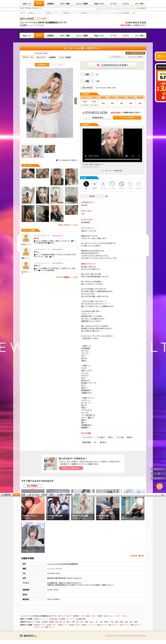Open video more-options three-dot menu
Image resolution: width=166 pixels, height=644 pixels.
(x=139, y=156)
